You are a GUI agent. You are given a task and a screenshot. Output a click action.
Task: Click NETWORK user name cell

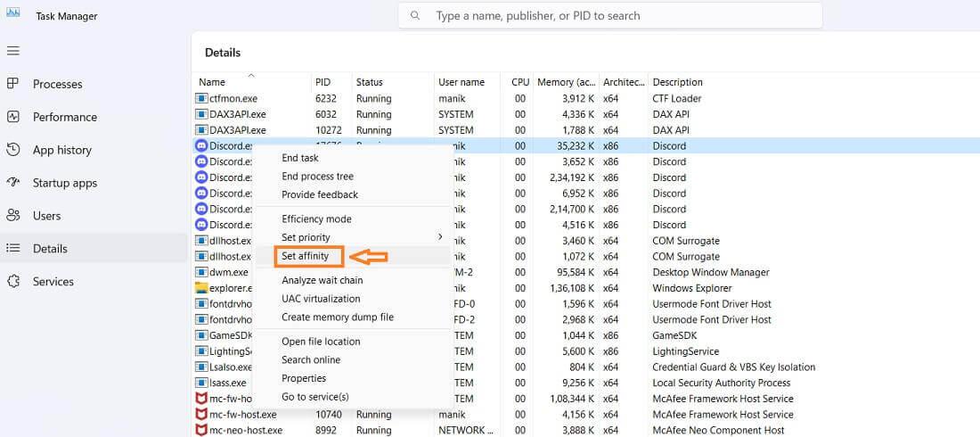click(466, 430)
